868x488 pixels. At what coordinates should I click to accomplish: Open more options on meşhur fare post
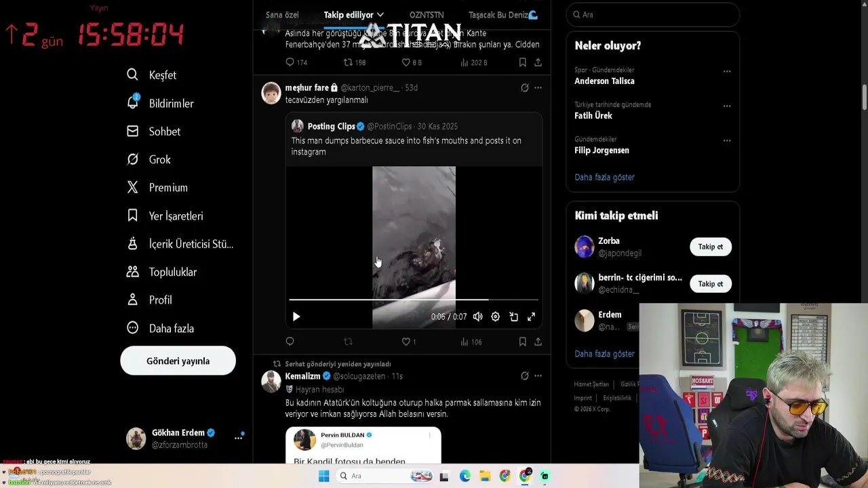(538, 88)
